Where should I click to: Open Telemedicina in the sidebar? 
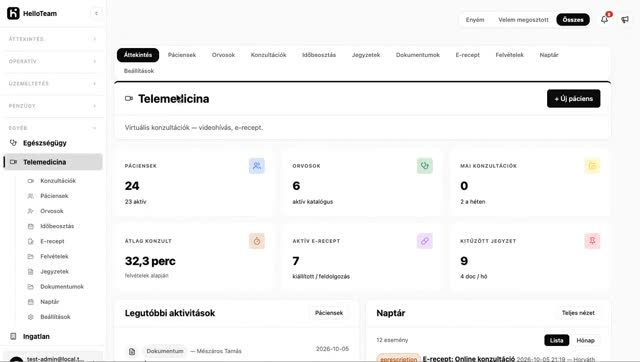53,162
